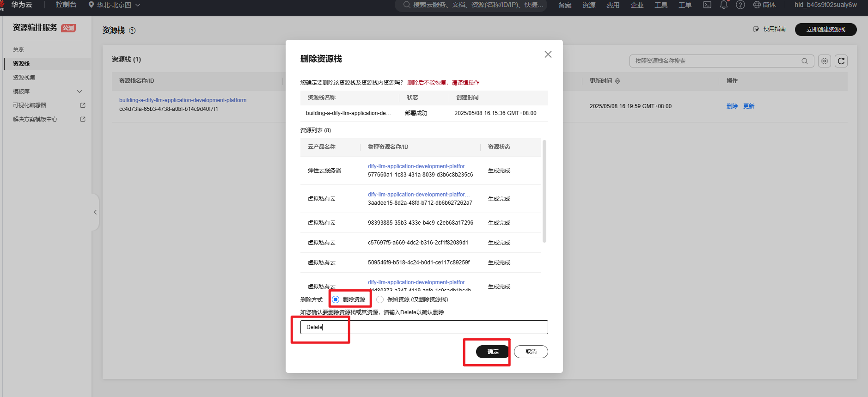
Task: Open the 企业 menu item
Action: pyautogui.click(x=637, y=5)
